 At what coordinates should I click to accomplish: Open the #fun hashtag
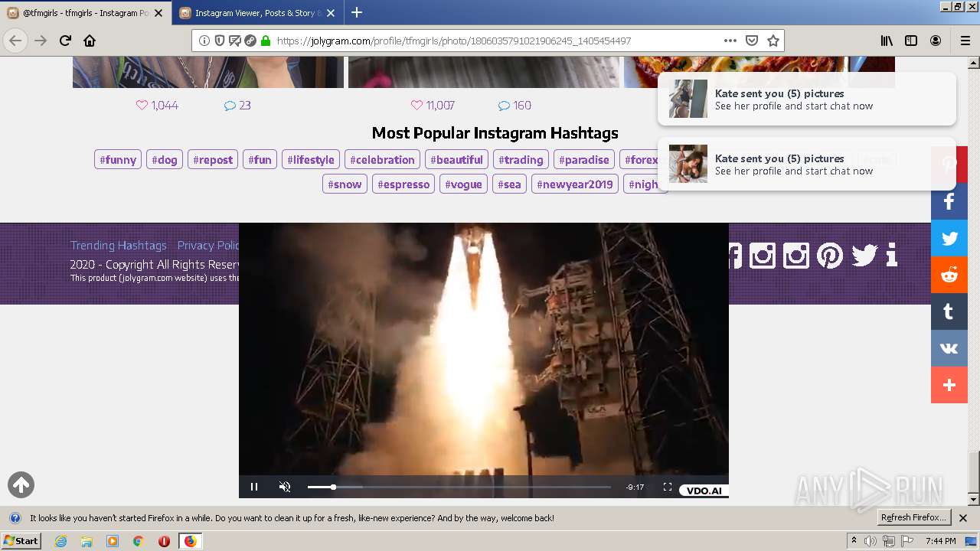click(x=260, y=160)
